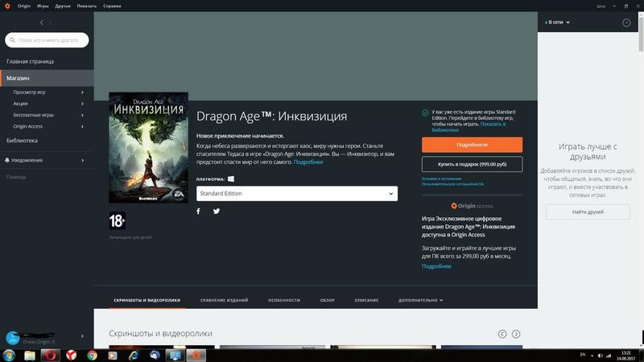Click the magnifier icon in the search box
Screen dimensions: 644x362
pos(12,39)
